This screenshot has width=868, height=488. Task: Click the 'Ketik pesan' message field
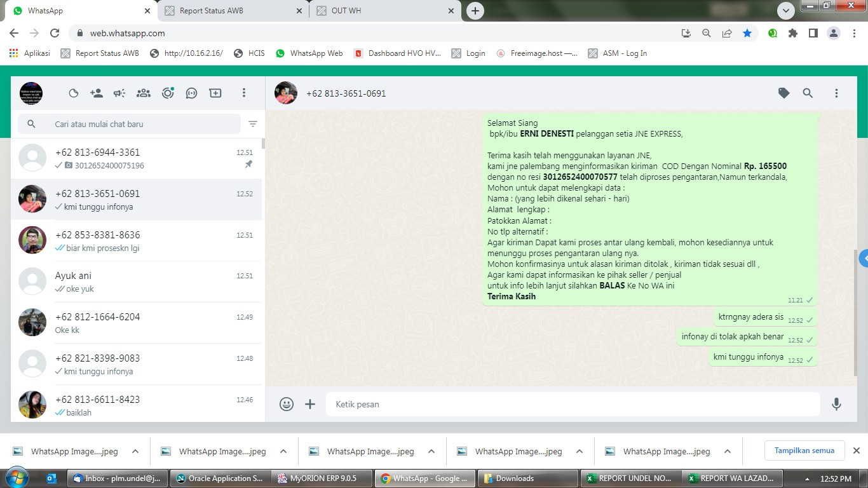(573, 404)
